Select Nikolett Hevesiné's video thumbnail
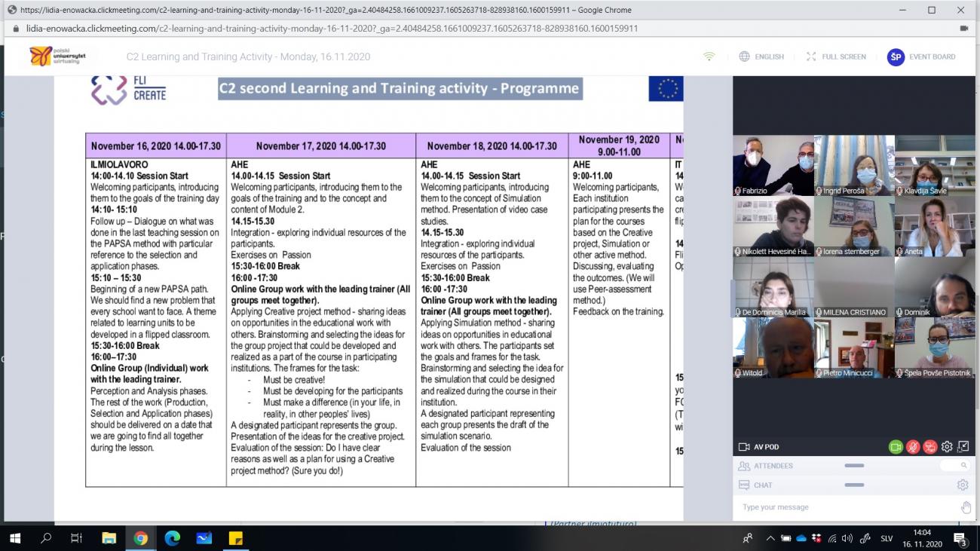The width and height of the screenshot is (980, 551). [x=773, y=227]
